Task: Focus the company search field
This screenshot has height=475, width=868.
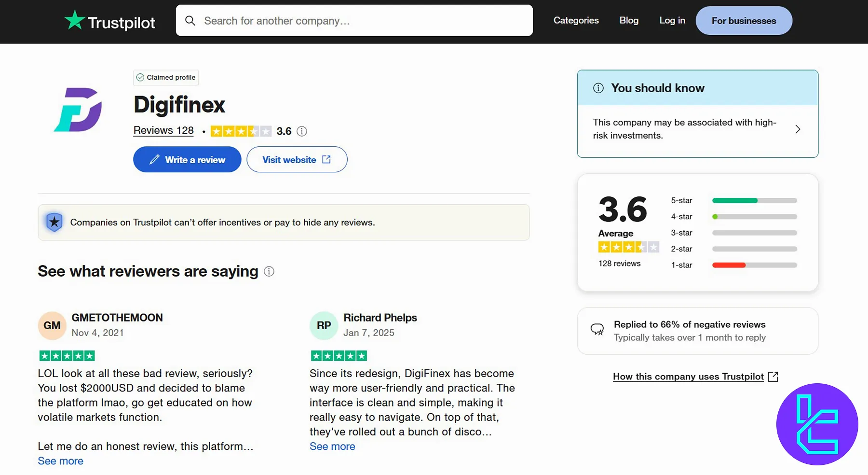Action: click(x=354, y=20)
